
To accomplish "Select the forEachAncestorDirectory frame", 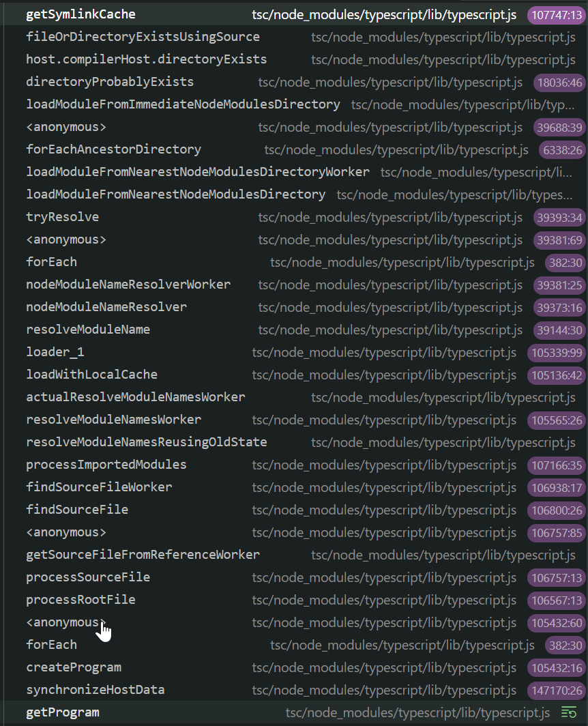I will click(x=113, y=149).
